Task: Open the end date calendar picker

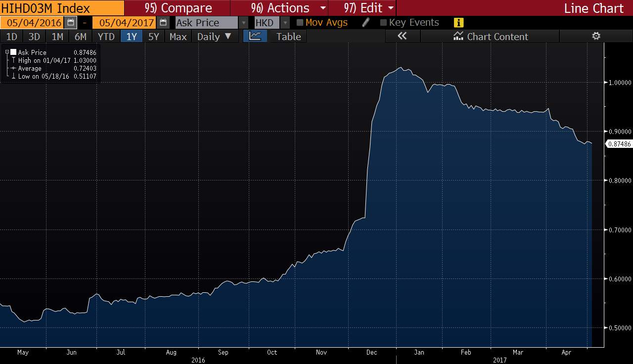Action: tap(163, 23)
